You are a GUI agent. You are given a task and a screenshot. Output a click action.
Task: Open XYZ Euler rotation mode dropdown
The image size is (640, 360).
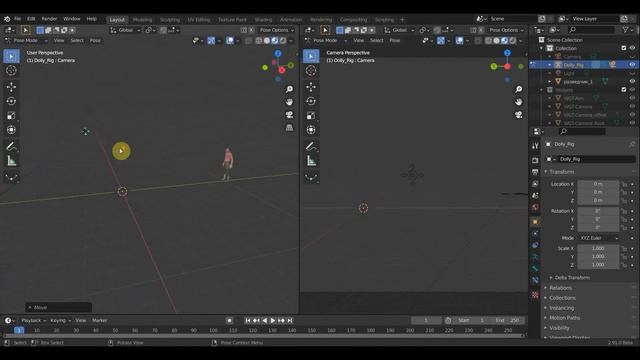click(x=598, y=238)
